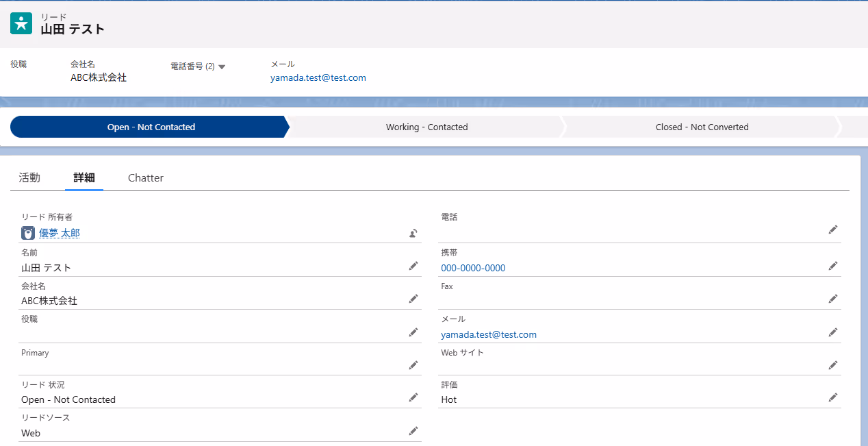The image size is (868, 446).
Task: Select the Open - Not Contacted stage
Action: (151, 127)
